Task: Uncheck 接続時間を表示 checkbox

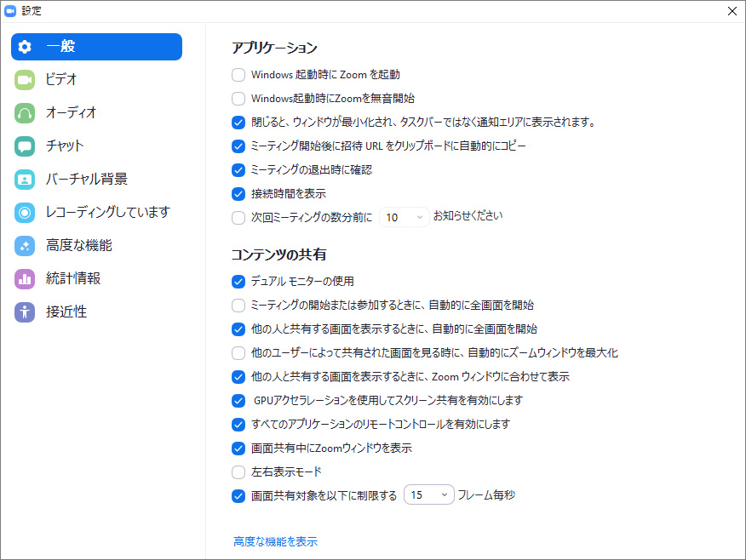Action: 238,194
